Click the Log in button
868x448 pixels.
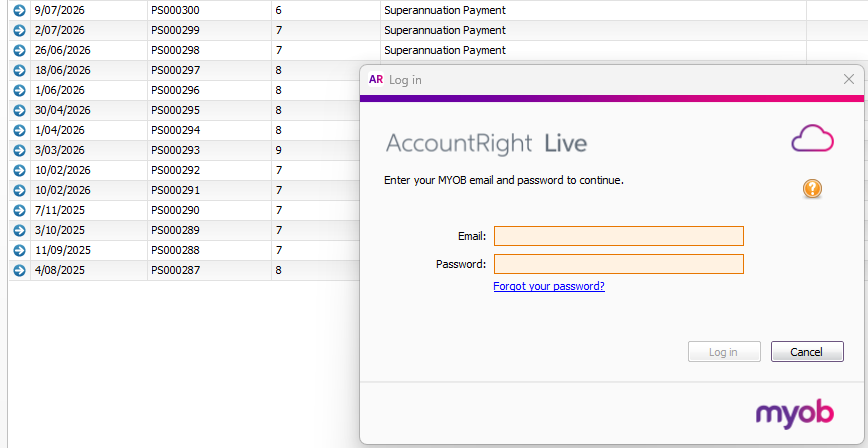(724, 352)
